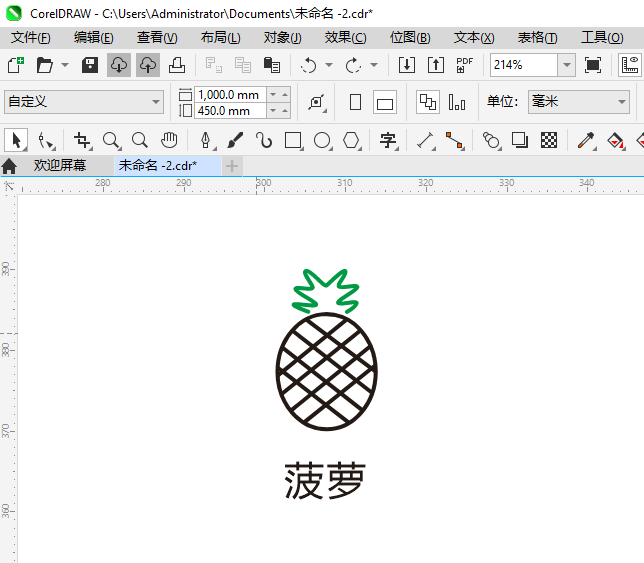Create a new document with New icon
The height and width of the screenshot is (563, 644).
16,65
